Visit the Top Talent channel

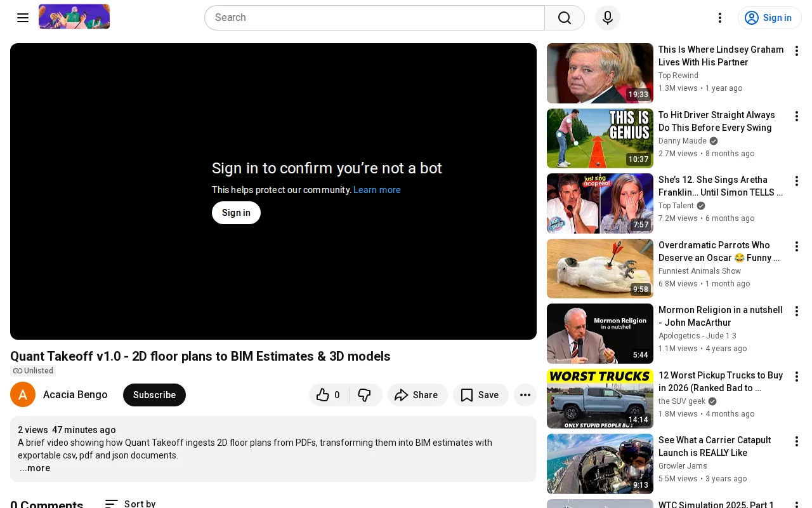tap(676, 206)
